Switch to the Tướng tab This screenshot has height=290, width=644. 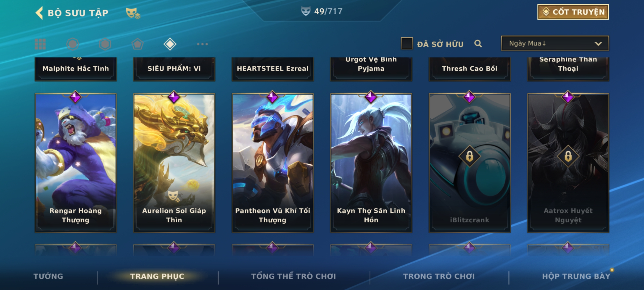pos(48,276)
